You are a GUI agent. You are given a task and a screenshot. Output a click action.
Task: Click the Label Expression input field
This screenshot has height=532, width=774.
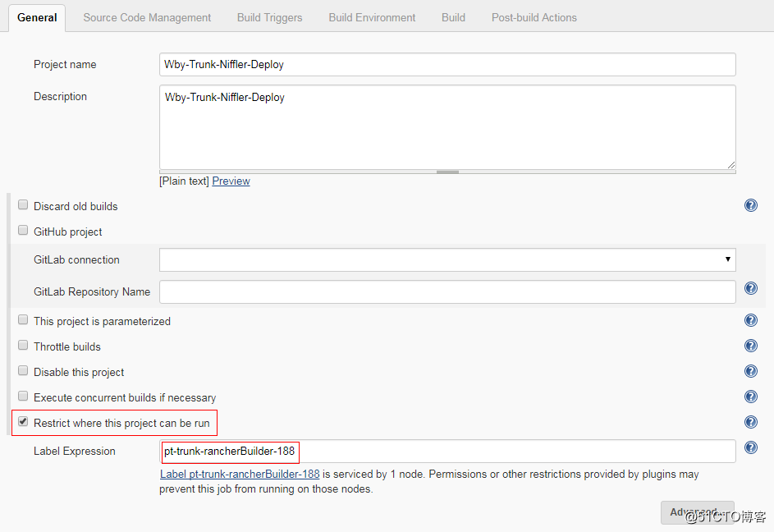tap(447, 452)
